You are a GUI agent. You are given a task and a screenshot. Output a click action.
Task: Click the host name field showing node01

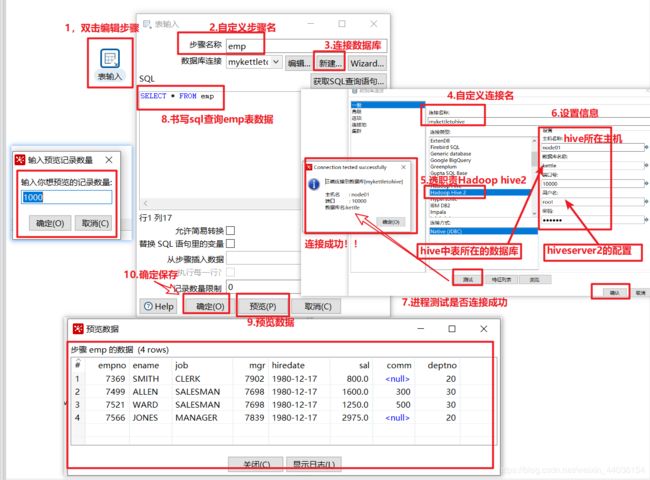pyautogui.click(x=593, y=148)
